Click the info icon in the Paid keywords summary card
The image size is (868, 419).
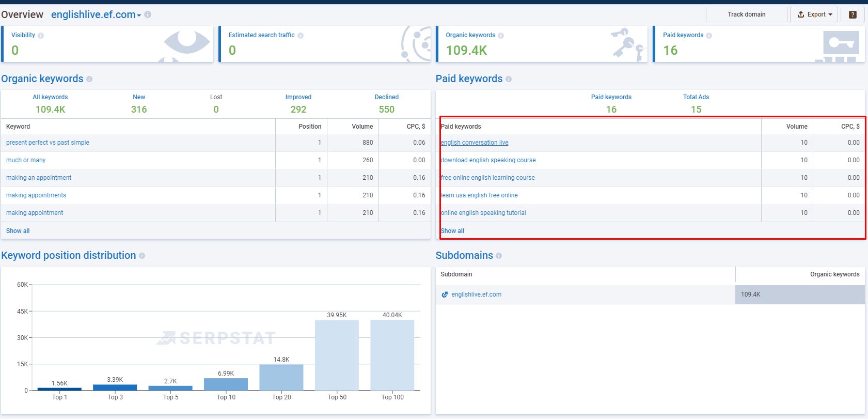709,36
